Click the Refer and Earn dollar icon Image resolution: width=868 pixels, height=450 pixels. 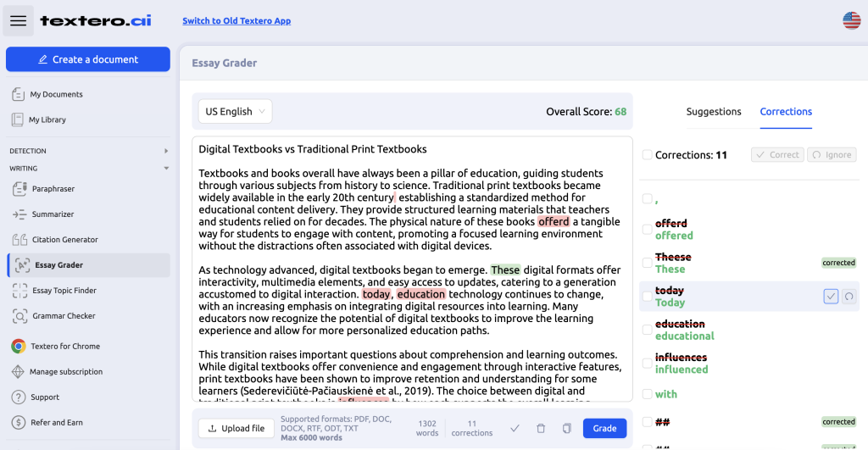[19, 422]
